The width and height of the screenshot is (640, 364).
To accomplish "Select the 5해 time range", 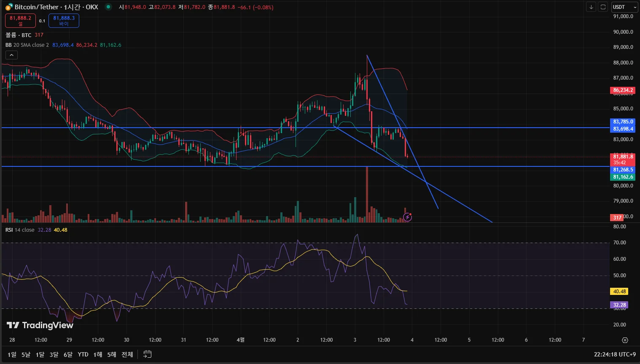I will point(112,355).
